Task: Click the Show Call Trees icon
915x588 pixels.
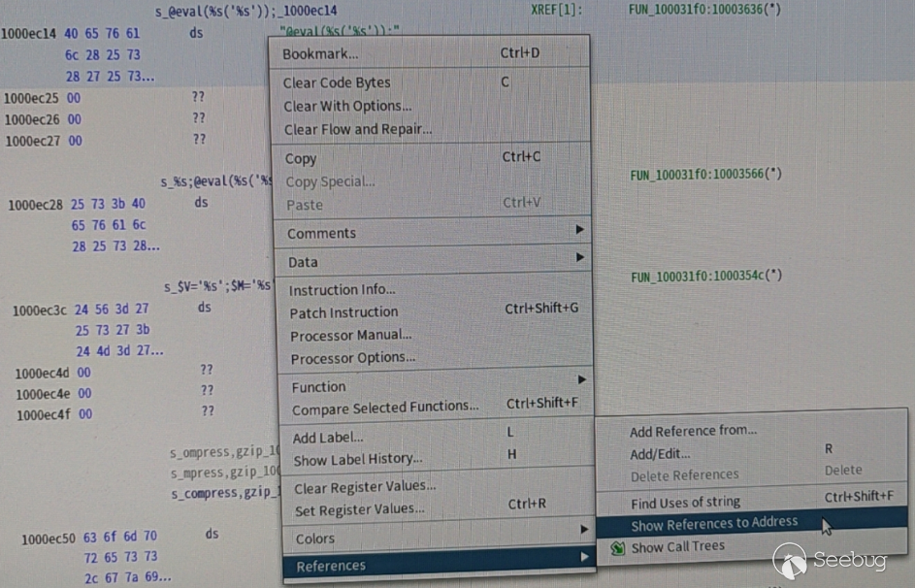Action: [618, 548]
